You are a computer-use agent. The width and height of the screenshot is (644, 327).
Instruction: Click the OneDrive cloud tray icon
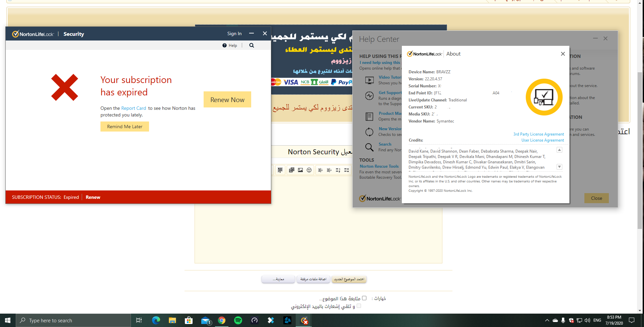(555, 320)
